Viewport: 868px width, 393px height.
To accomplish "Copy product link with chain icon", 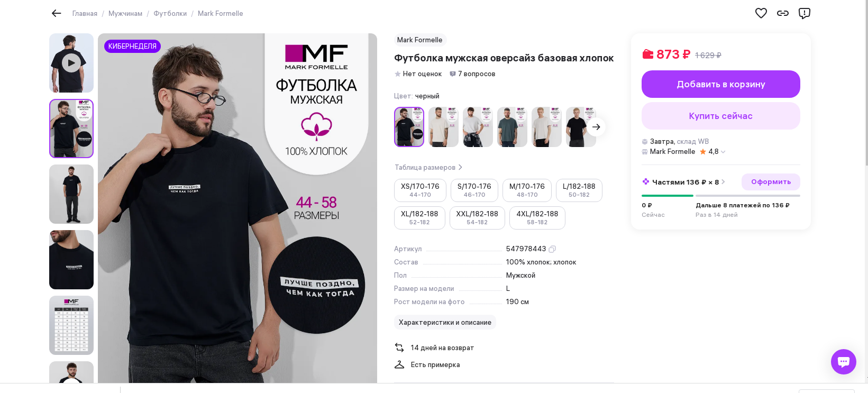I will (782, 13).
